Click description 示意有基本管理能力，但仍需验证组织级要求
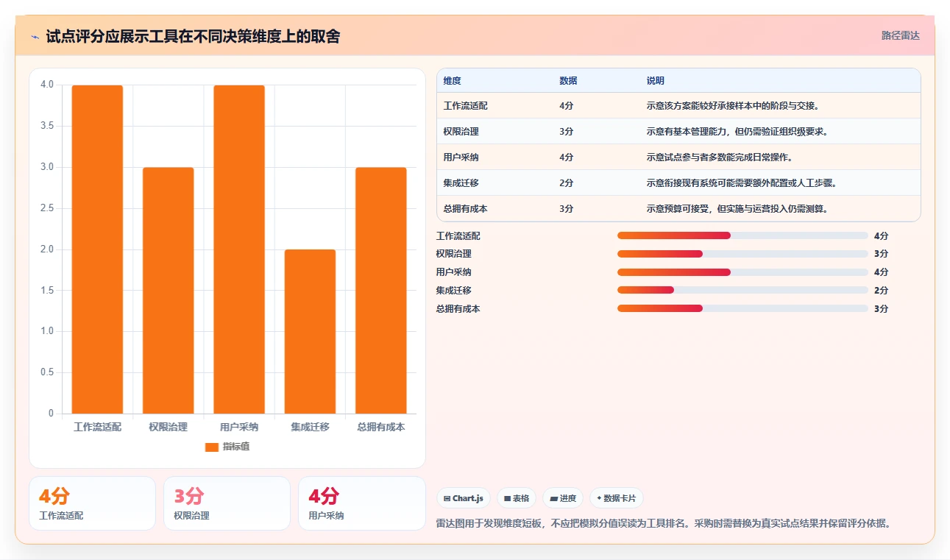950x560 pixels. click(737, 132)
